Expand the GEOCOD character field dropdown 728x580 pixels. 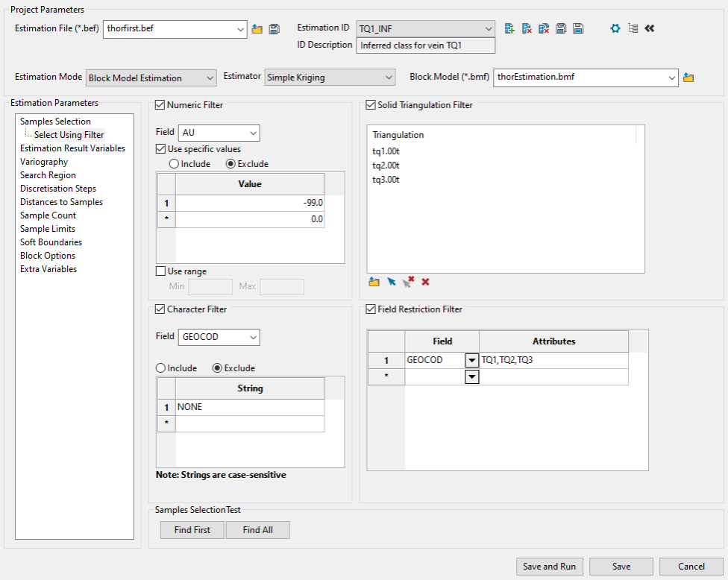point(253,337)
